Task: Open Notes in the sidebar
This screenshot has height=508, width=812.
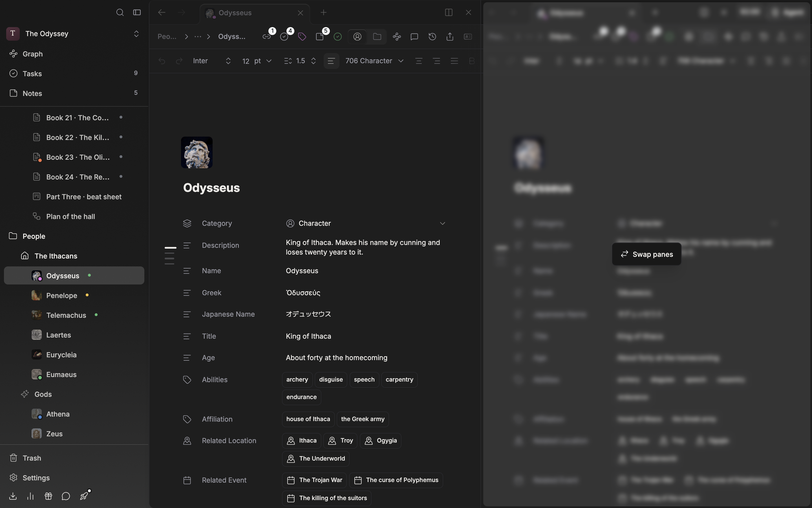Action: pyautogui.click(x=74, y=93)
